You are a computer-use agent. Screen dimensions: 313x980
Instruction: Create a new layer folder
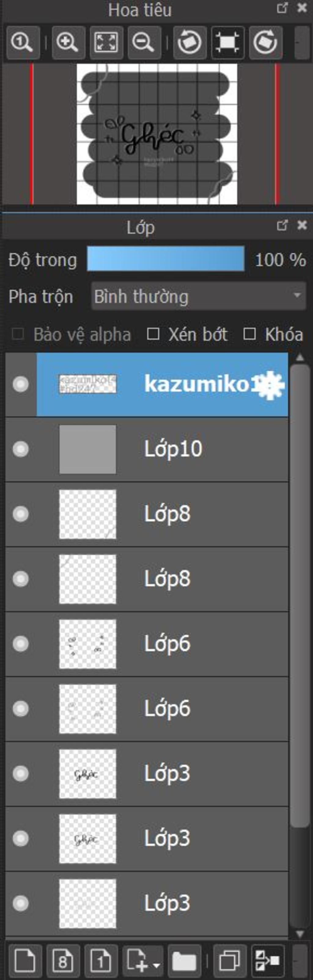[184, 960]
